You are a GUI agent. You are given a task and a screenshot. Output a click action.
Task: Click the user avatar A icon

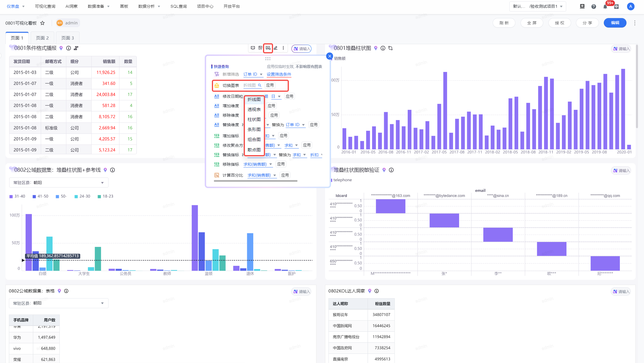pos(631,7)
